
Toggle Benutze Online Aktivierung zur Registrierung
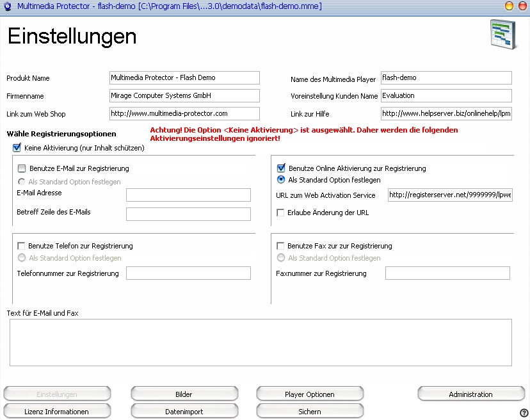click(x=281, y=168)
